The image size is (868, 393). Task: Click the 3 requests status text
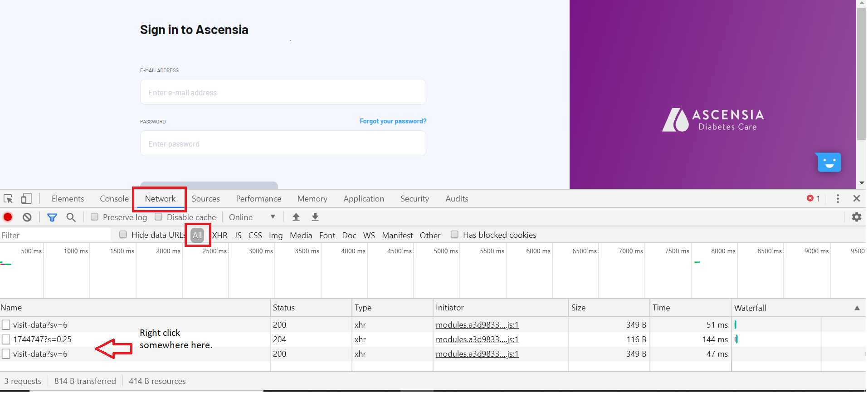point(23,381)
